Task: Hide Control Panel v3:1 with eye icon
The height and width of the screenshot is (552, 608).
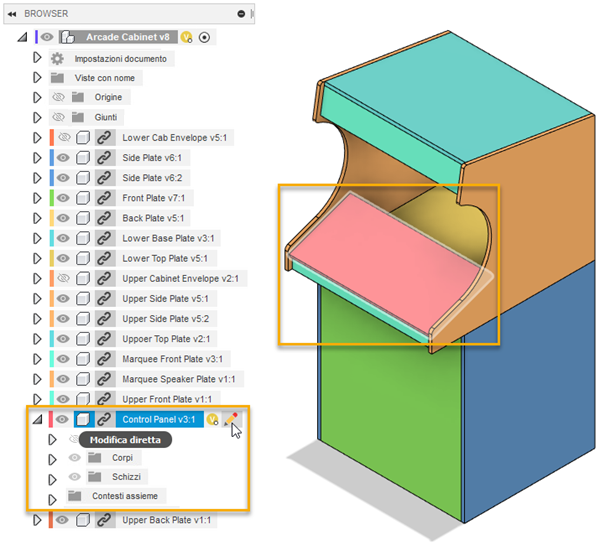Action: tap(62, 419)
